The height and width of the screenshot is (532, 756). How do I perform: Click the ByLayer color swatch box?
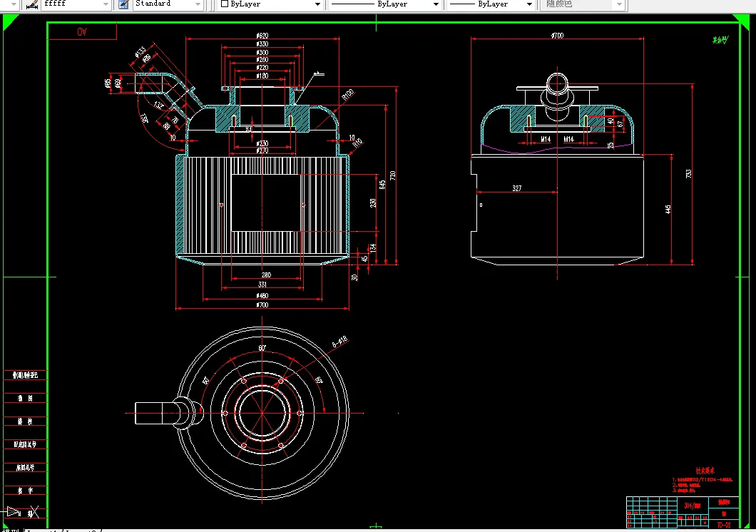click(x=224, y=4)
